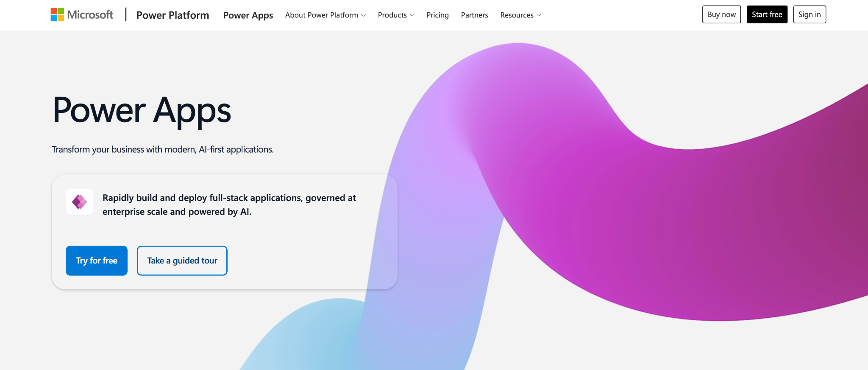The width and height of the screenshot is (868, 370).
Task: Click the Microsoft logo
Action: point(82,15)
